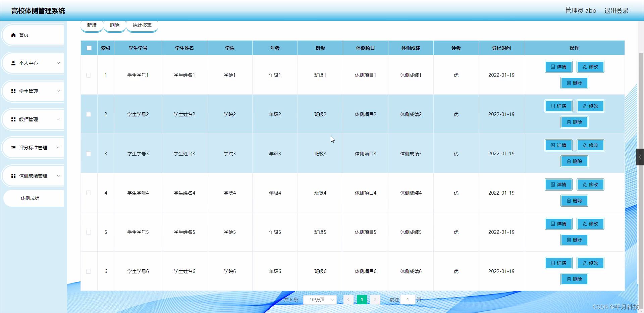Click the 教师管理 grid icon
This screenshot has width=644, height=313.
[13, 119]
